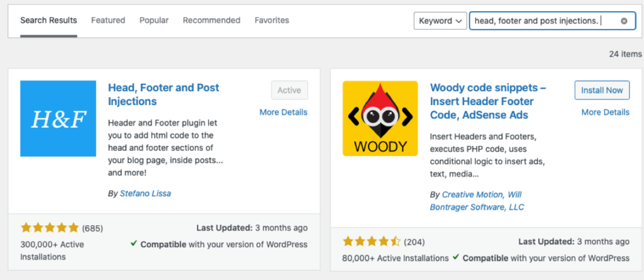Image resolution: width=644 pixels, height=280 pixels.
Task: Switch to the Featured tab
Action: click(x=108, y=20)
